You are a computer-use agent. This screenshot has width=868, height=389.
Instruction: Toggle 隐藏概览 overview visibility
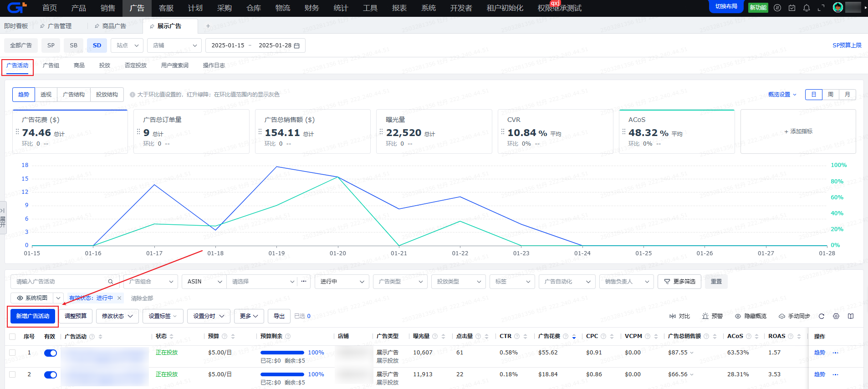click(x=751, y=316)
